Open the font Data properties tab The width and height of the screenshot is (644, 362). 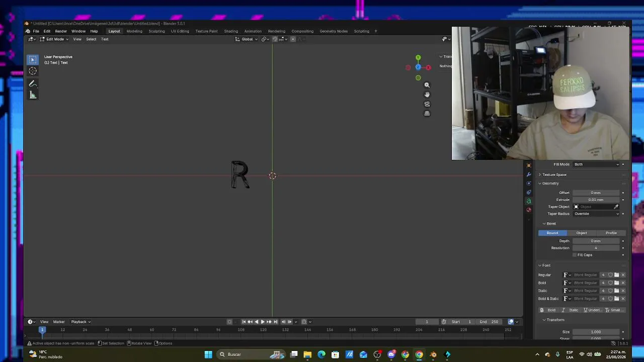529,201
